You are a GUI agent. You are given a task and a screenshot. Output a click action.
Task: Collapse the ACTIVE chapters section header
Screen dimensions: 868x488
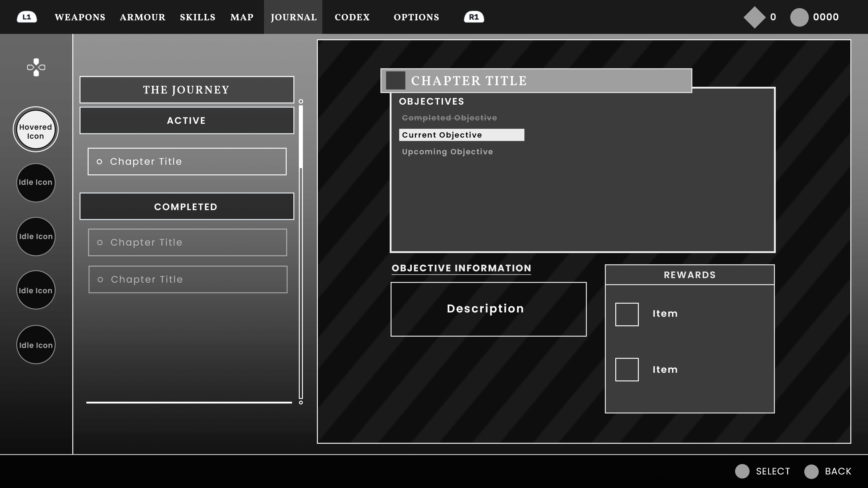[x=187, y=121]
